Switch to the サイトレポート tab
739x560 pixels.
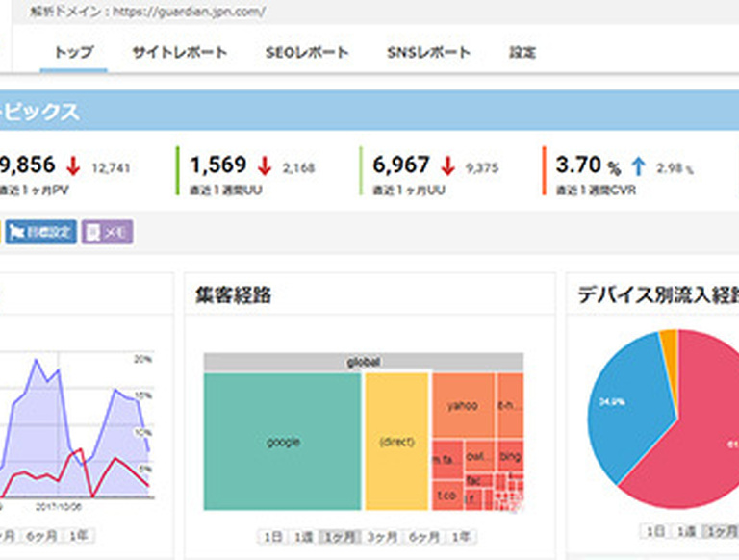tap(180, 53)
